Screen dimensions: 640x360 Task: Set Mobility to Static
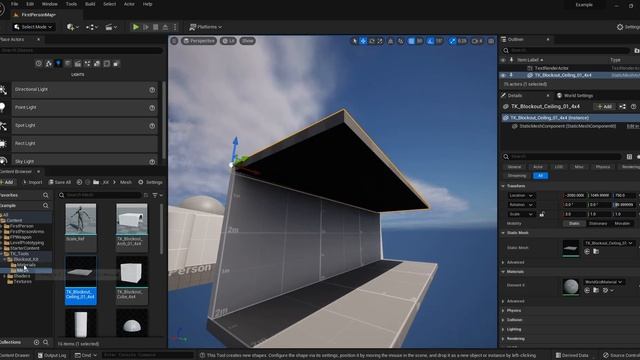574,223
